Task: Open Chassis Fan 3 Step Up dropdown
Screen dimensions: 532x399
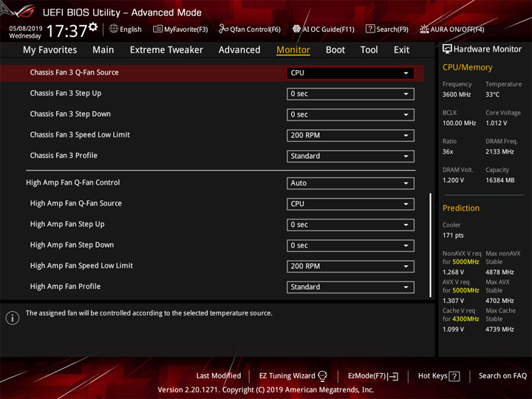Action: click(350, 94)
